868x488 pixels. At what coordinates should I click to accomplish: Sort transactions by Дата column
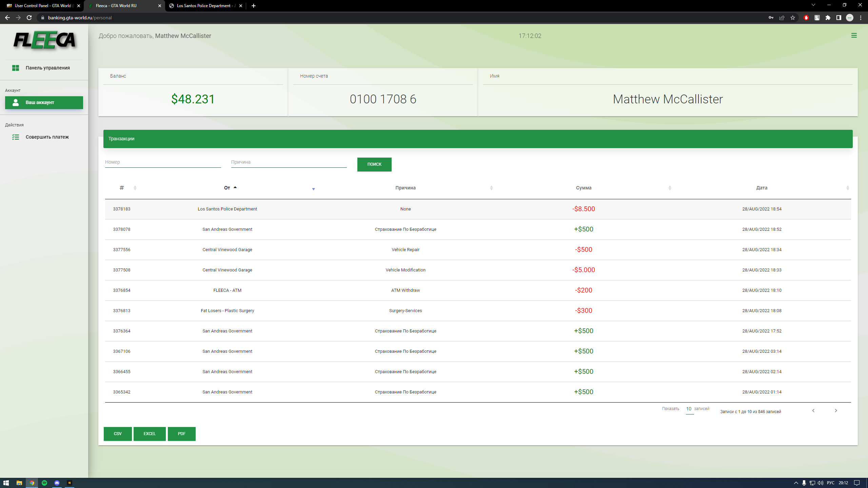coord(762,188)
